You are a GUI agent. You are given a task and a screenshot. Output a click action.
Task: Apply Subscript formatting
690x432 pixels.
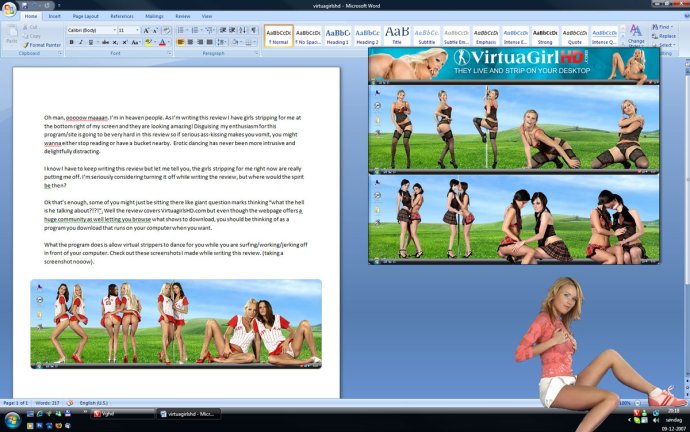point(115,42)
